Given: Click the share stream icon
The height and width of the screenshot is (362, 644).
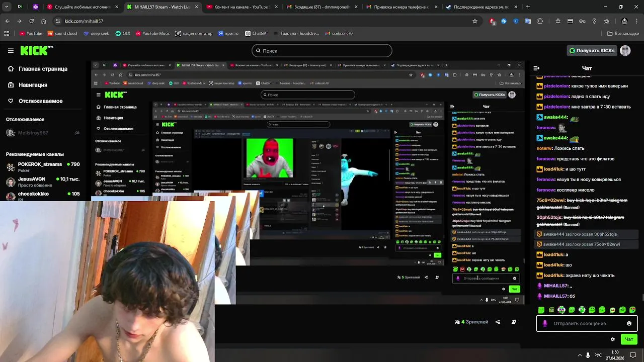Looking at the screenshot, I should (498, 322).
